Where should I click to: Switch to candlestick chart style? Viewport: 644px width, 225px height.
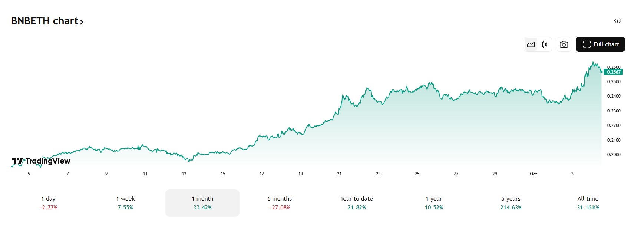pos(545,44)
